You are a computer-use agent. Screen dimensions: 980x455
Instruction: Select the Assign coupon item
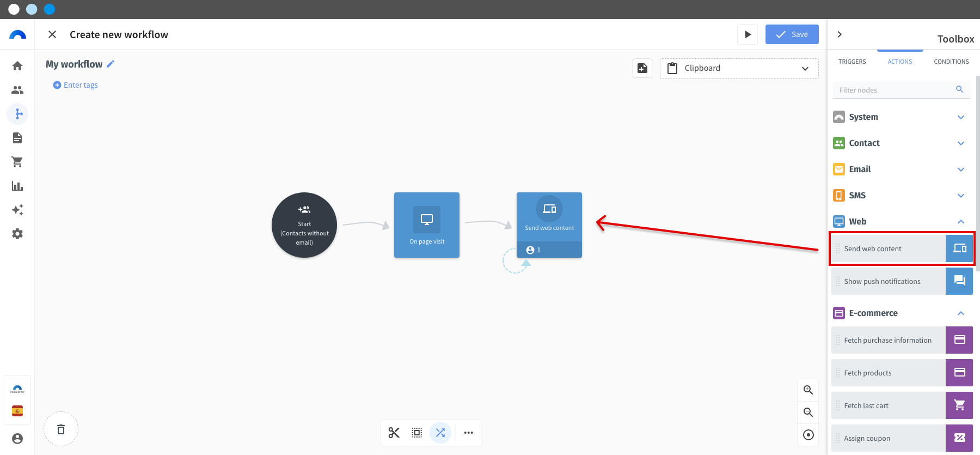(x=902, y=438)
